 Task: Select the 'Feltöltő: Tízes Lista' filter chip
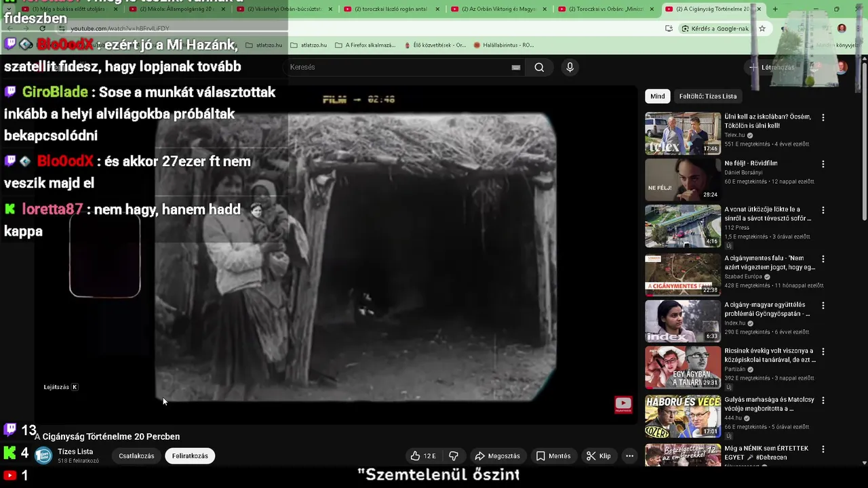(708, 96)
